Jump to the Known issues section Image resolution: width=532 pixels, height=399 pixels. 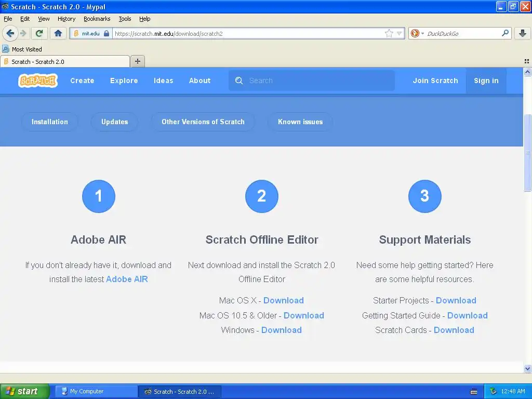300,122
